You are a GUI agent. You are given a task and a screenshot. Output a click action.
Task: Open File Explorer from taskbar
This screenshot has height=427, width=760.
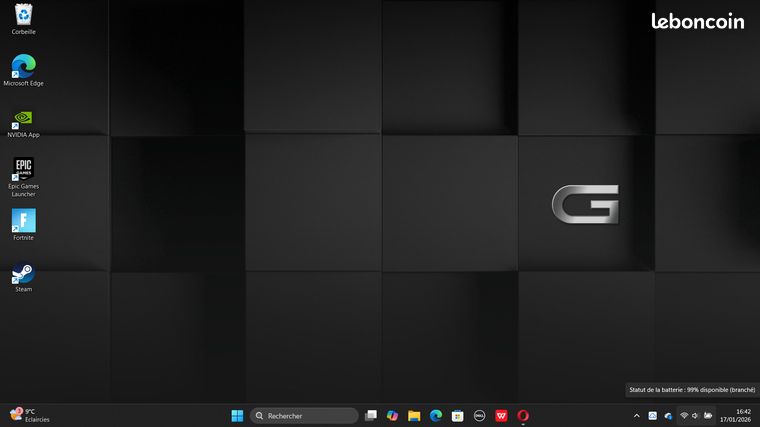coord(414,415)
